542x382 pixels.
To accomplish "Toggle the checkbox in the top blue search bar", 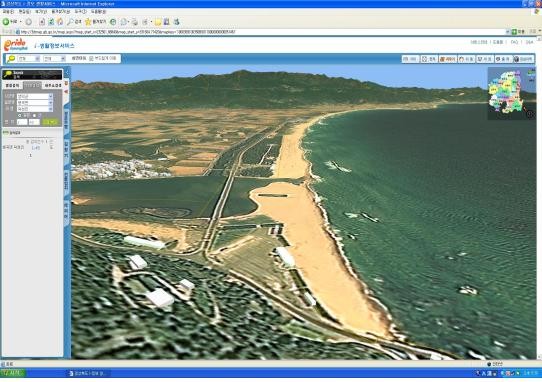I will pyautogui.click(x=91, y=59).
